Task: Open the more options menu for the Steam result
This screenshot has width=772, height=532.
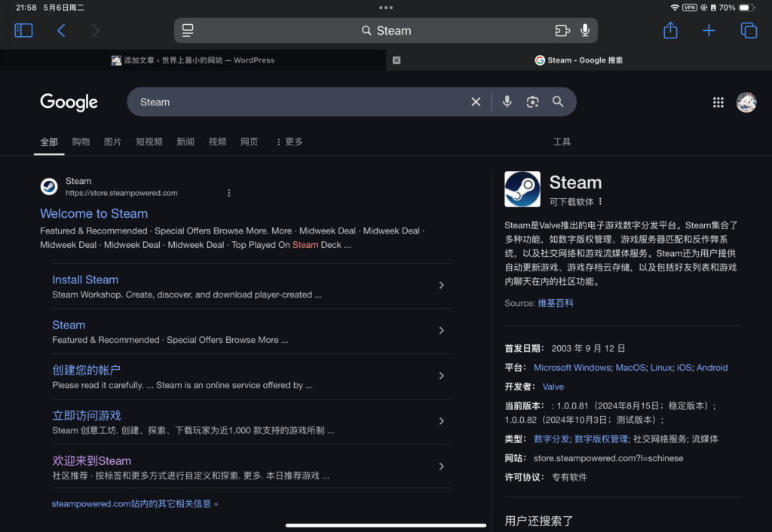Action: click(x=229, y=193)
